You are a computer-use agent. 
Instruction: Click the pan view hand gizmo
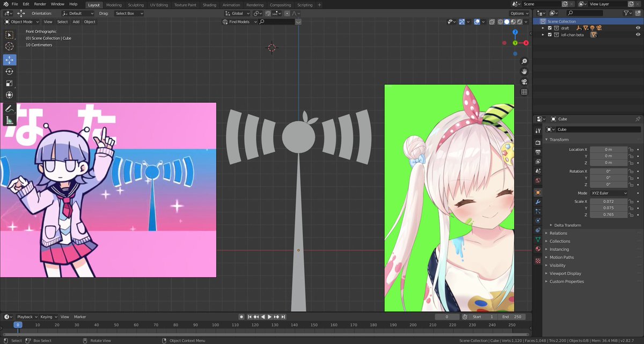click(x=524, y=71)
